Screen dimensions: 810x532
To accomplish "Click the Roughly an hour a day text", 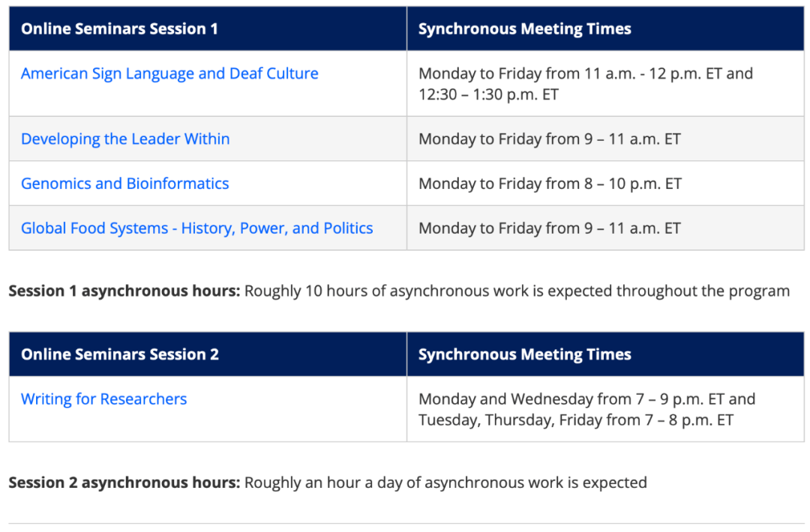I will pyautogui.click(x=445, y=483).
